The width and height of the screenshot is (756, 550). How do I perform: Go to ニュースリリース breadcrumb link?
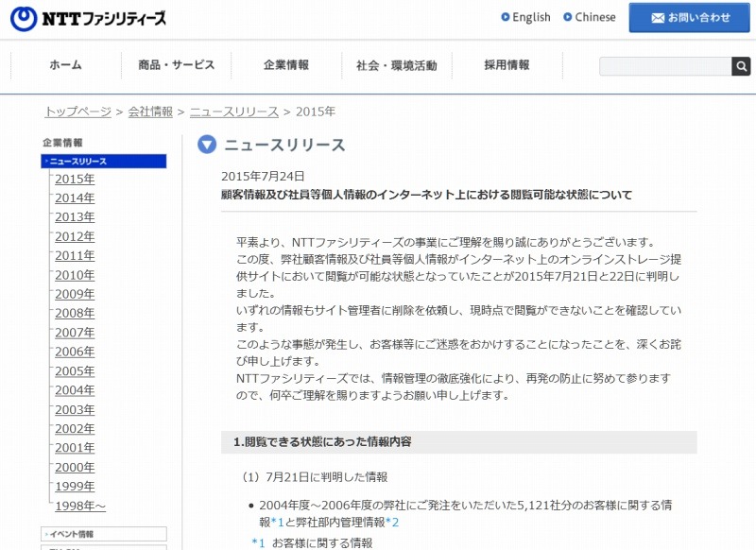click(x=234, y=112)
